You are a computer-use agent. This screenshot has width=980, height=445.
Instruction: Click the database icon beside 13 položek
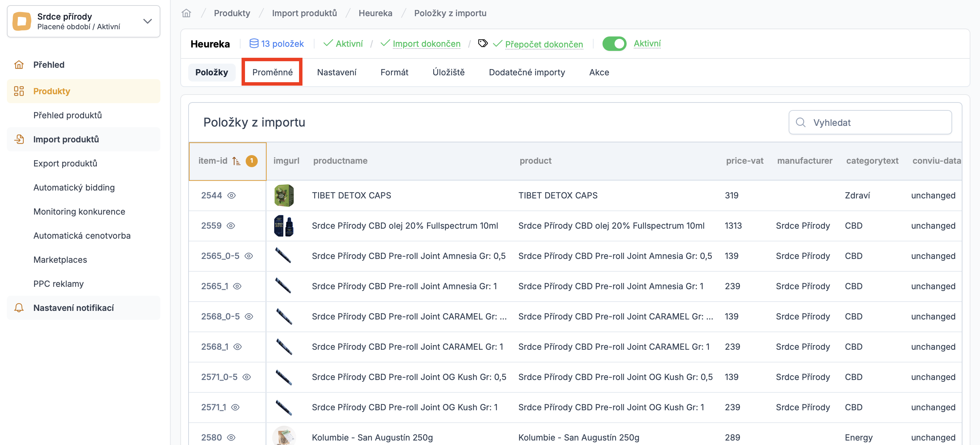[x=254, y=43]
